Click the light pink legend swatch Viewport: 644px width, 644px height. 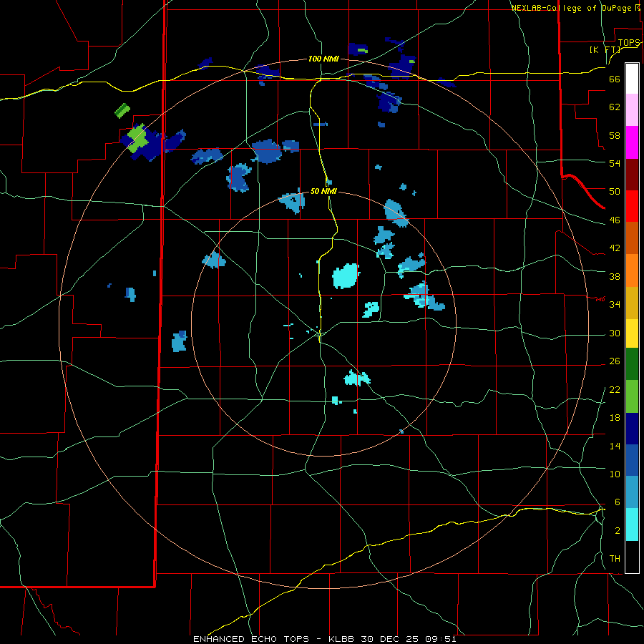click(x=632, y=109)
